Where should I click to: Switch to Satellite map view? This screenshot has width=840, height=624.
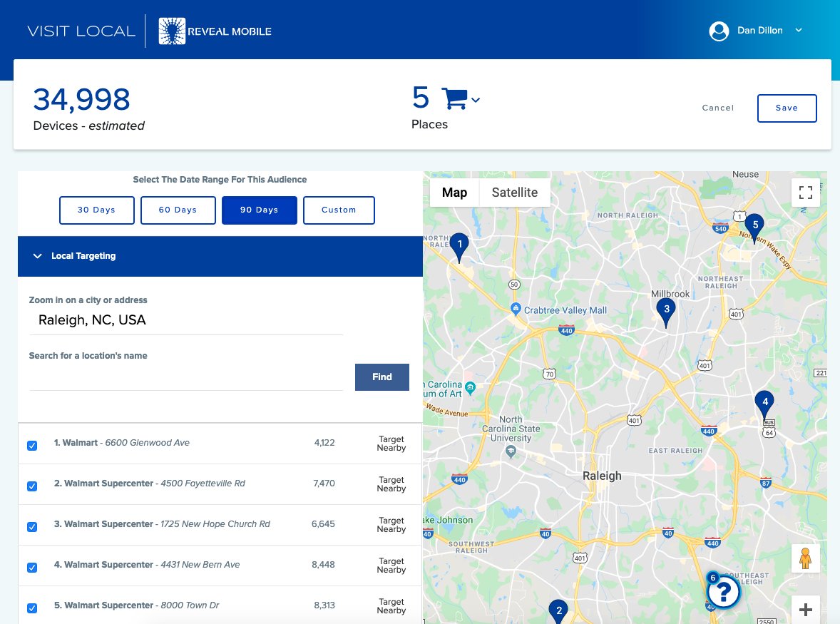click(x=514, y=193)
